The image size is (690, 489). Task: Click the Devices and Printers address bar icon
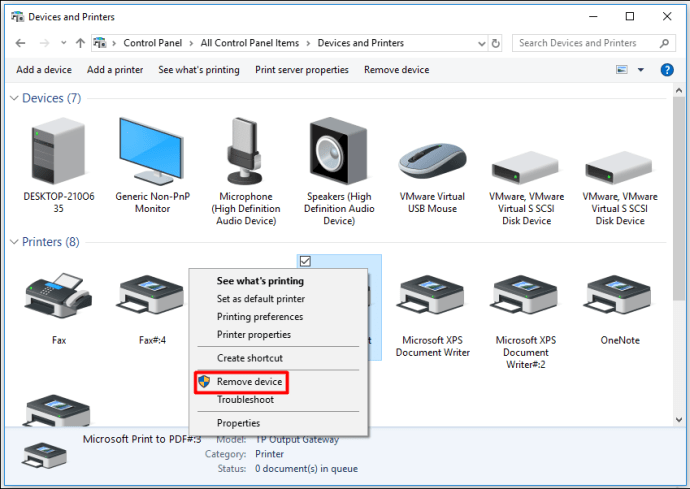click(x=100, y=43)
